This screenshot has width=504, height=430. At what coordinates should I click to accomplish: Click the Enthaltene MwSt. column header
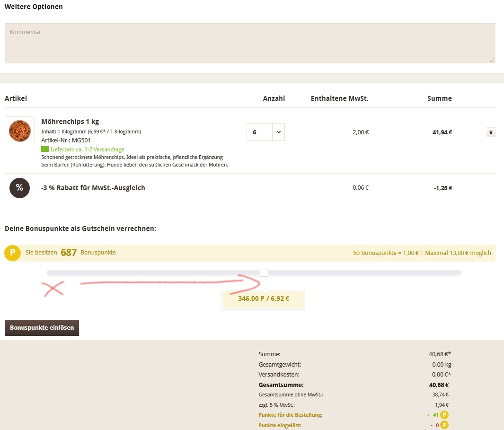click(339, 98)
